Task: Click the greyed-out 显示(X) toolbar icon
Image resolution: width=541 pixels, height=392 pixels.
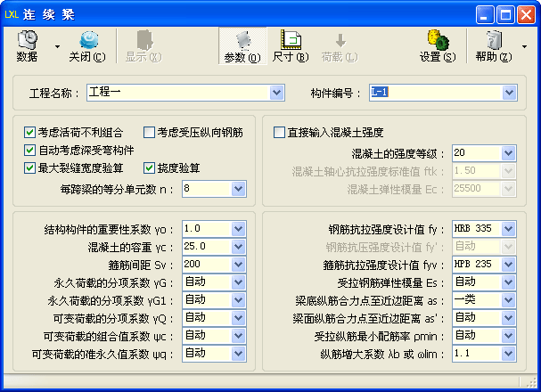Action: click(143, 46)
